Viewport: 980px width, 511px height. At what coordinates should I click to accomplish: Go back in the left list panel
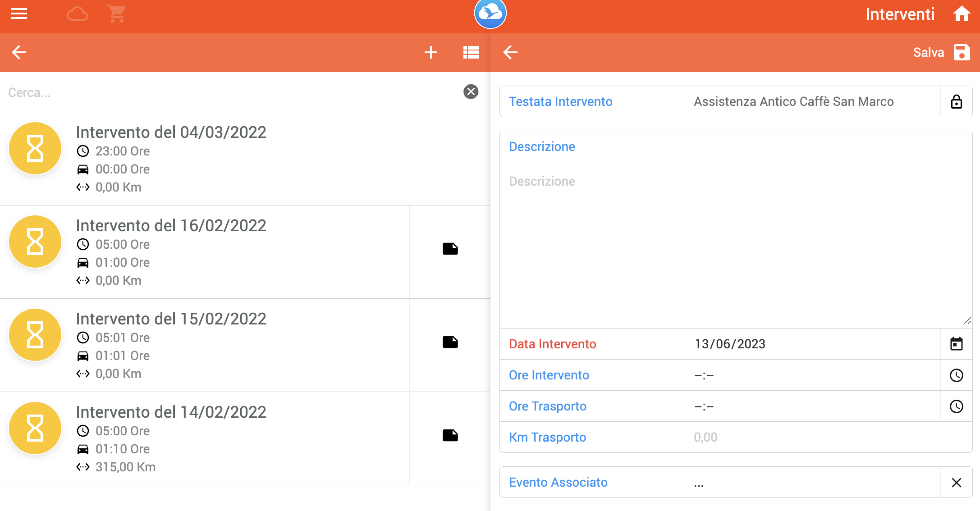(19, 52)
